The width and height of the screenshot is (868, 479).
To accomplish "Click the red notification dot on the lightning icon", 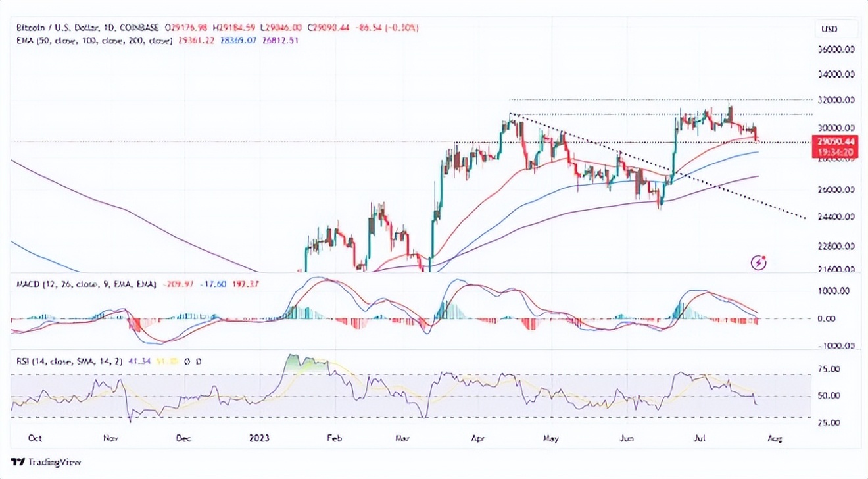I will tap(765, 257).
